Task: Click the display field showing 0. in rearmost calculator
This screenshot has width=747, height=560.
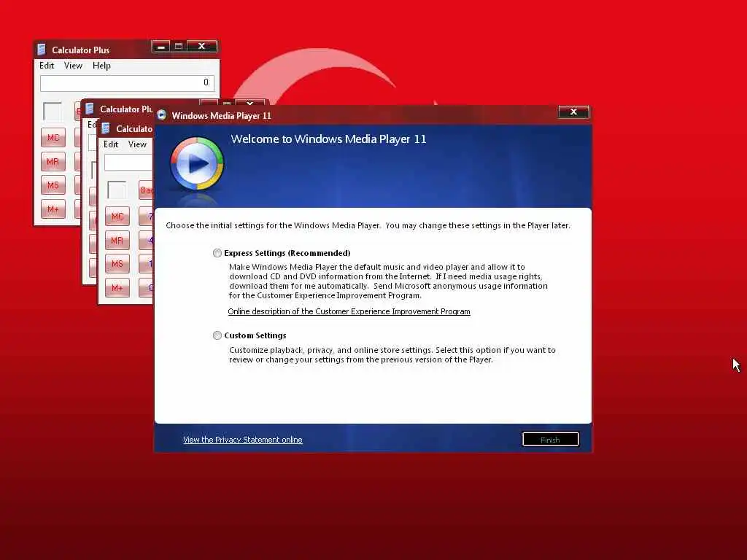Action: pyautogui.click(x=127, y=83)
